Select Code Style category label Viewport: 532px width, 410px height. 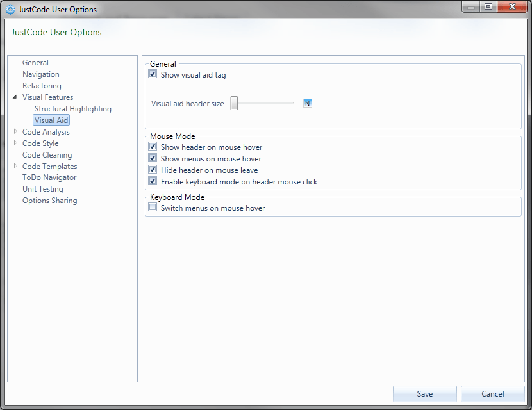[40, 143]
